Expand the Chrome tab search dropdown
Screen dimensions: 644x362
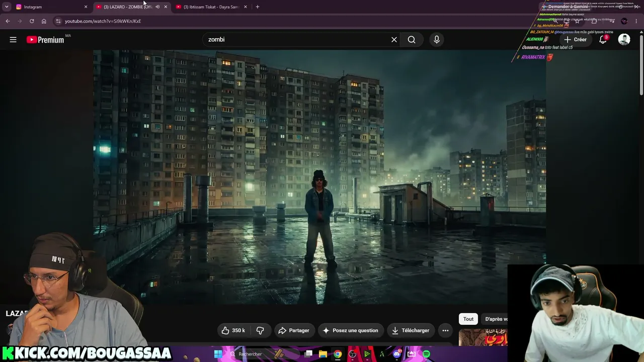coord(7,7)
